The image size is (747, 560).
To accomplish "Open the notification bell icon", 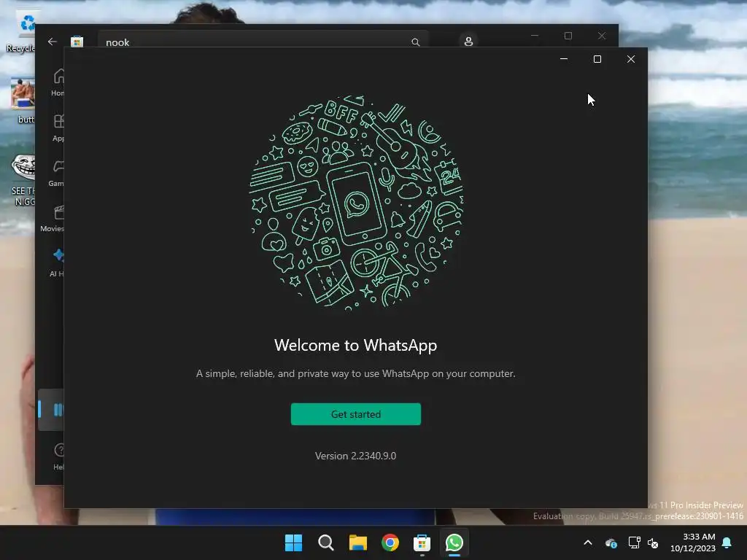I will pyautogui.click(x=727, y=542).
